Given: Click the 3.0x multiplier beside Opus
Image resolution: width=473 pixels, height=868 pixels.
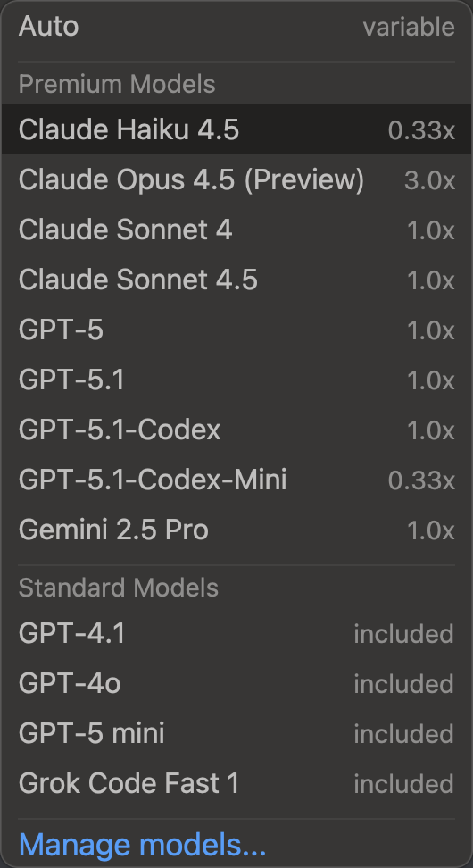Looking at the screenshot, I should (x=429, y=179).
